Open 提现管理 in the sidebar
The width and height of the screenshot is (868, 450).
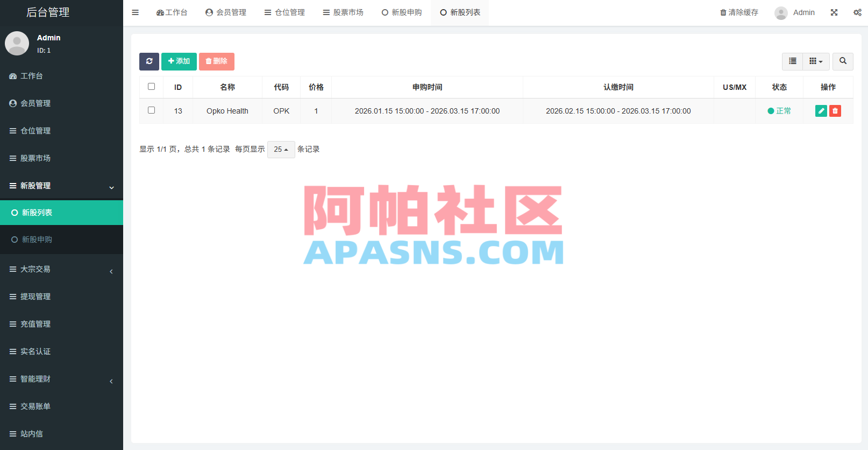(61, 297)
